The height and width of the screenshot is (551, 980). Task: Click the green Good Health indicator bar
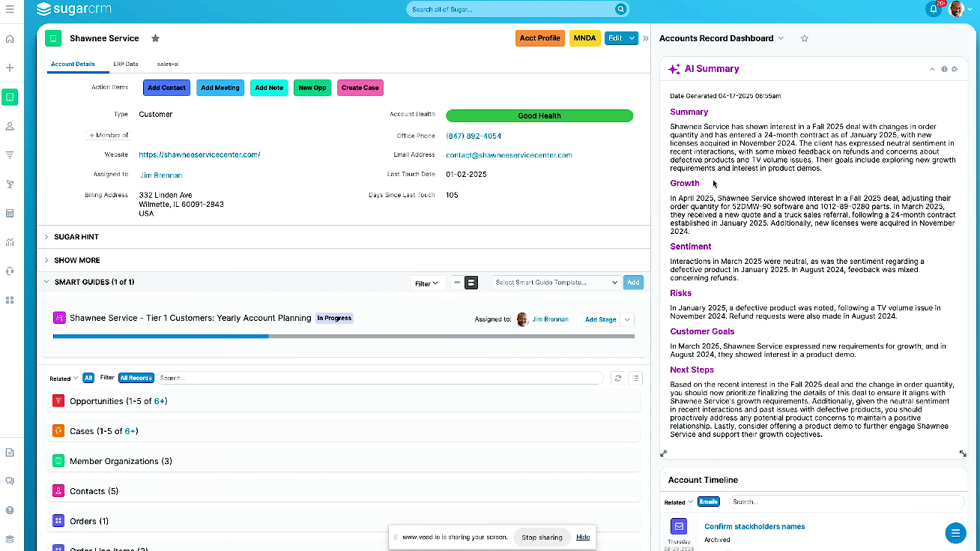539,115
